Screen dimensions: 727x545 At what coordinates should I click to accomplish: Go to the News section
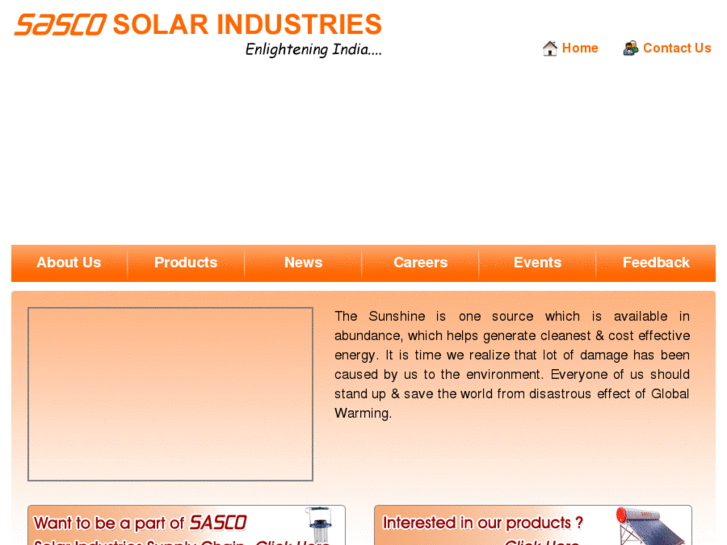pos(303,263)
